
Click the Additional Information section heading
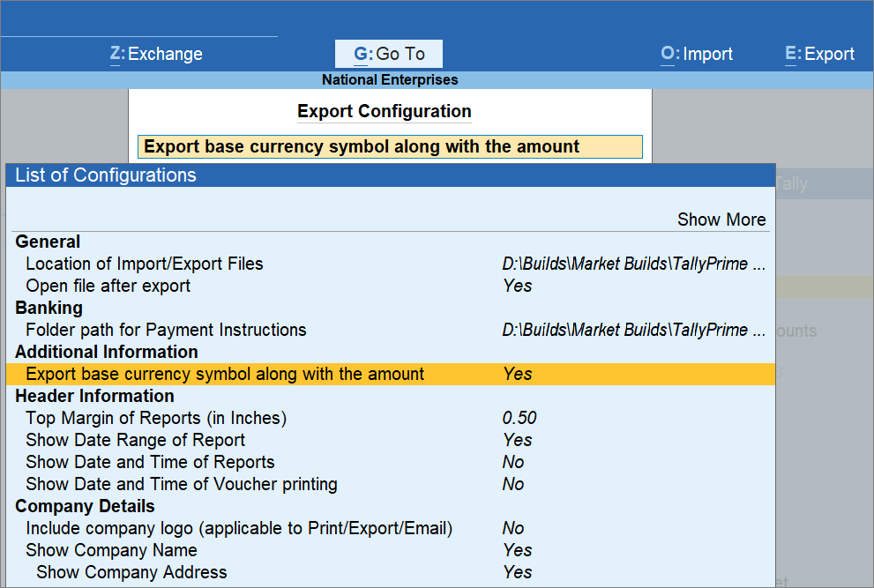107,353
